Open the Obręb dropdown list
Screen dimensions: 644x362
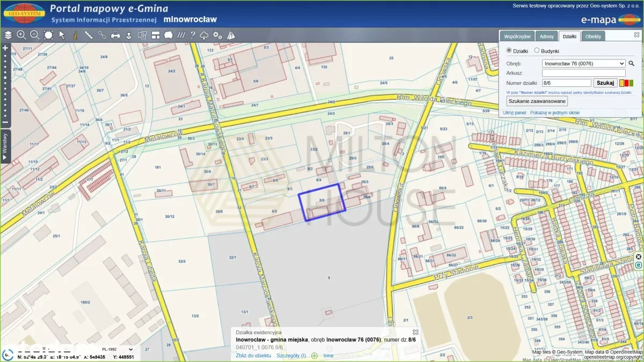click(583, 63)
